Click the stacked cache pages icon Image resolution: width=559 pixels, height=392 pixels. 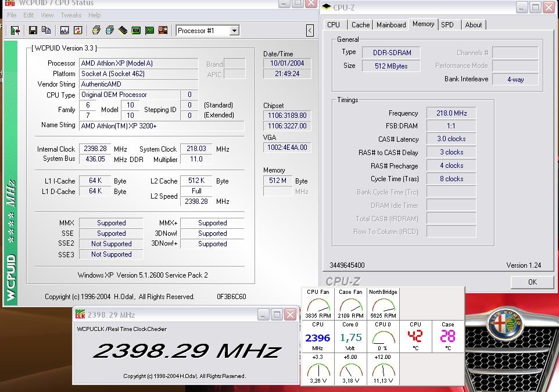tap(96, 30)
